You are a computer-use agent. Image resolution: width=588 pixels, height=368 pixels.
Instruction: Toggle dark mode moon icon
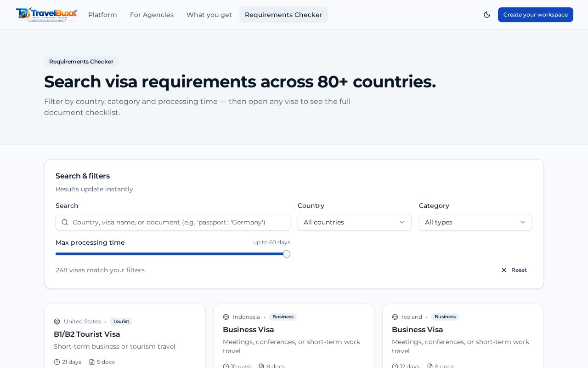pos(487,15)
